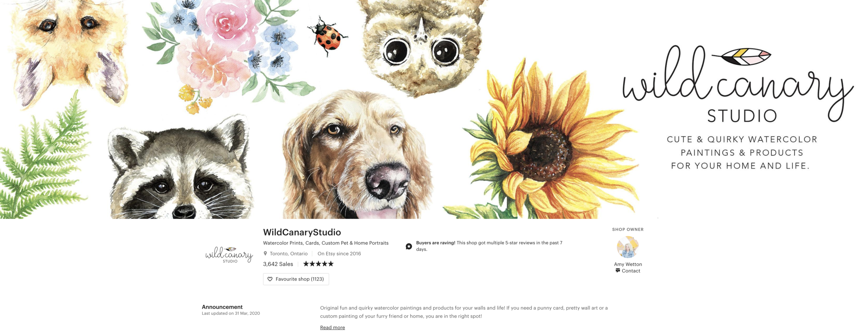The height and width of the screenshot is (335, 868).
Task: Click the Buyers are raving star badge
Action: point(409,246)
